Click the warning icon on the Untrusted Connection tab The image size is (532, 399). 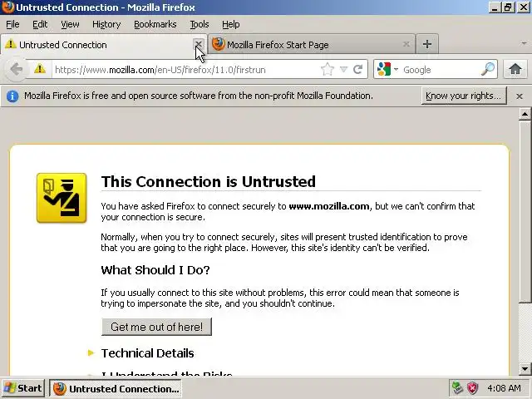coord(11,44)
